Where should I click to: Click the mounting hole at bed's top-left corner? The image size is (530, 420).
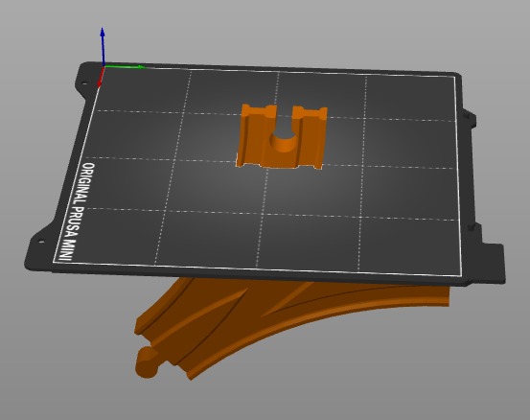pyautogui.click(x=84, y=83)
